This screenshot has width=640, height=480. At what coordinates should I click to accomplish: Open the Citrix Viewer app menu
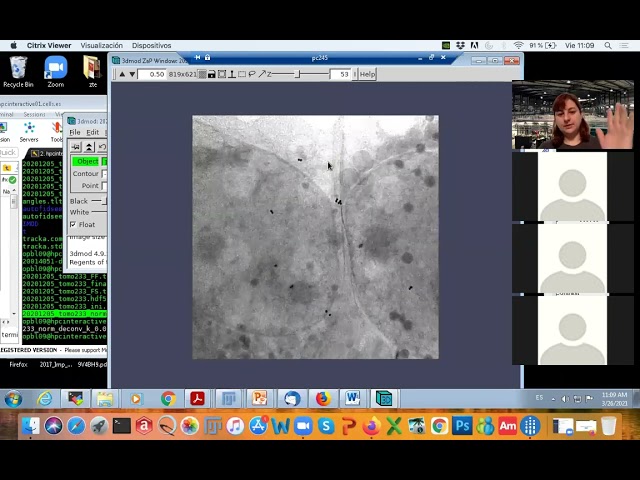(x=49, y=45)
